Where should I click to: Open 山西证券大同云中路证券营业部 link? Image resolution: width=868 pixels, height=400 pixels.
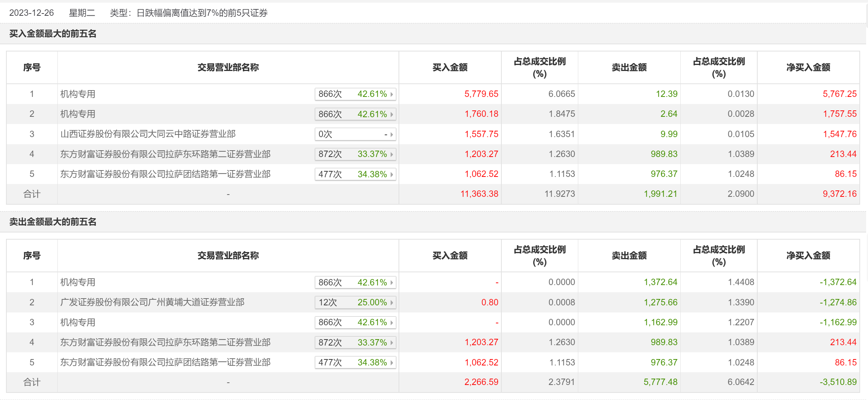click(x=148, y=134)
